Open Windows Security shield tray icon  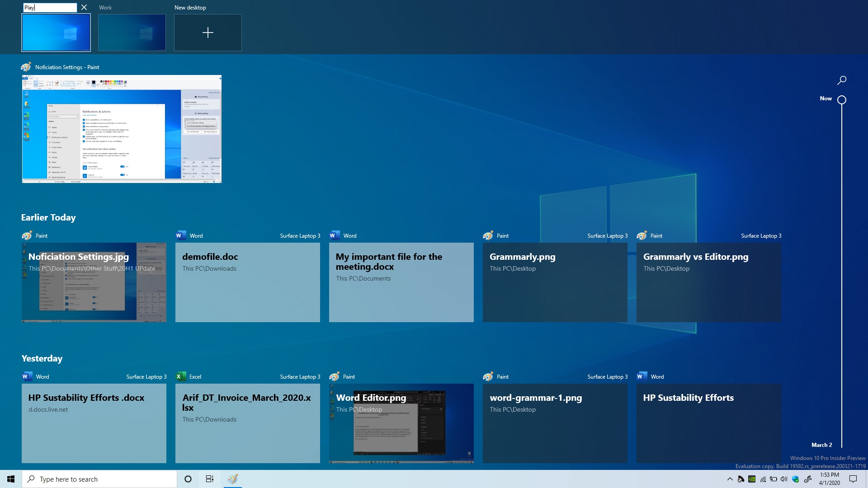(795, 479)
